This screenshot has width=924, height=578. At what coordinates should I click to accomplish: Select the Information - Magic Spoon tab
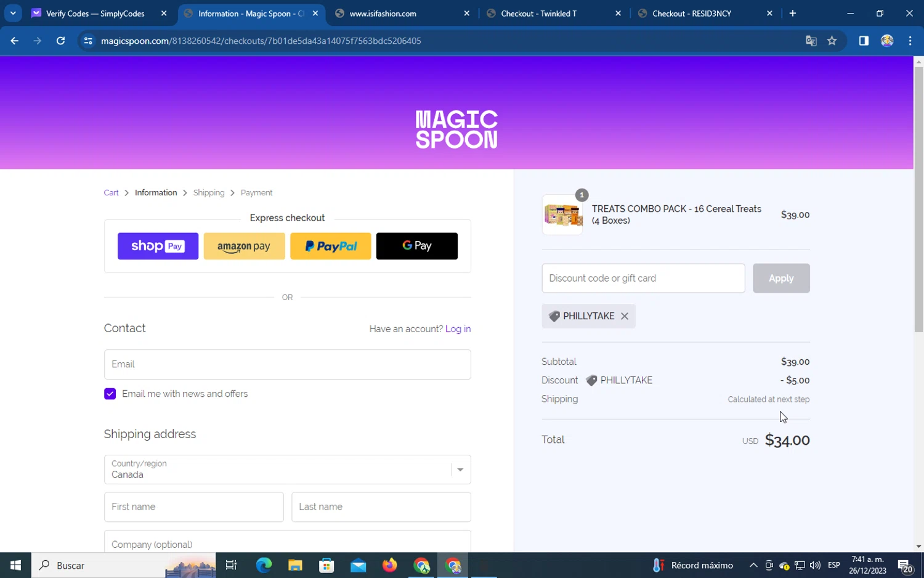point(251,13)
